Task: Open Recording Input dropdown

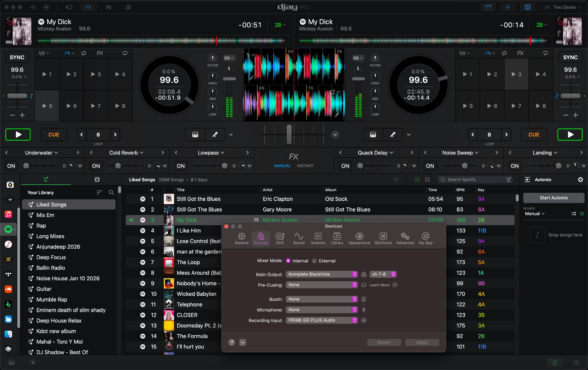Action: 321,320
